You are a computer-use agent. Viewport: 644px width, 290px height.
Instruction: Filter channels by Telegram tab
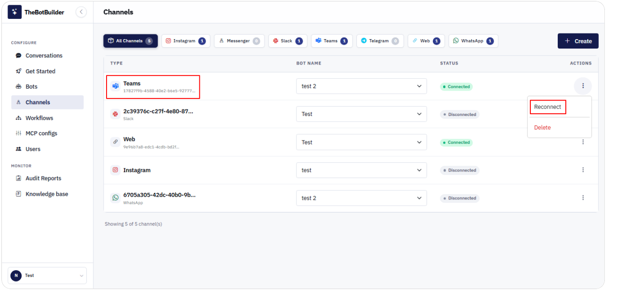(x=380, y=41)
